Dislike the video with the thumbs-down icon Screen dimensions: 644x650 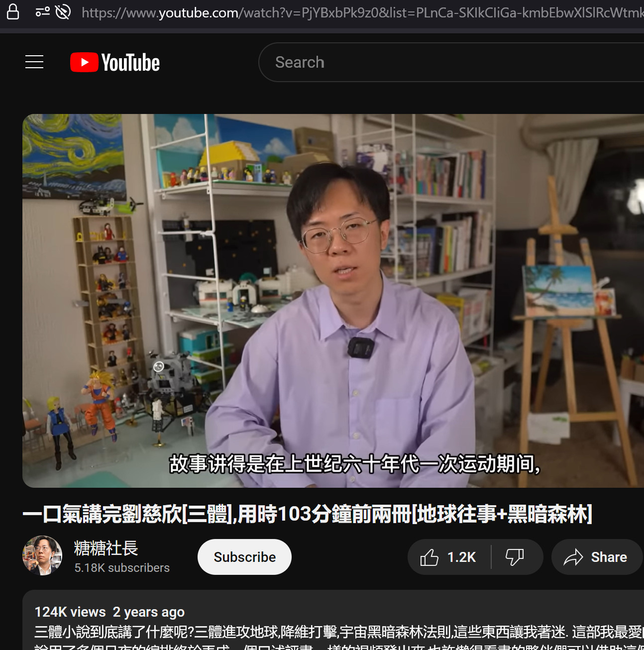point(515,557)
